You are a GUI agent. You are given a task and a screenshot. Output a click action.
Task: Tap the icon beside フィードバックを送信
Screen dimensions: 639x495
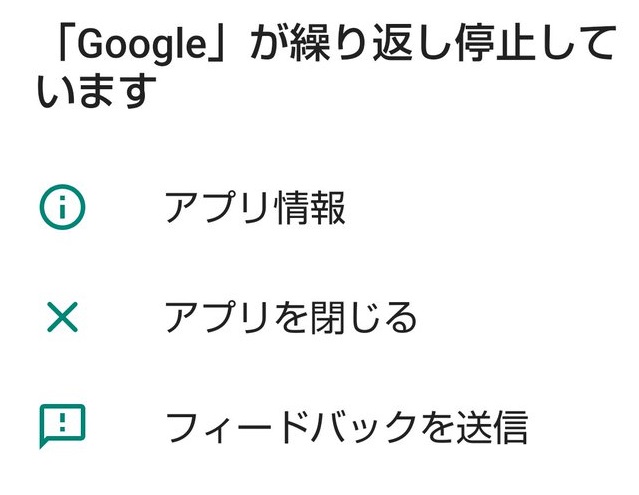pyautogui.click(x=62, y=426)
